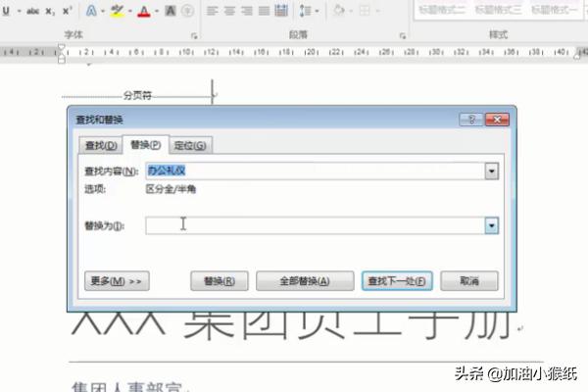Align text left

(213, 11)
